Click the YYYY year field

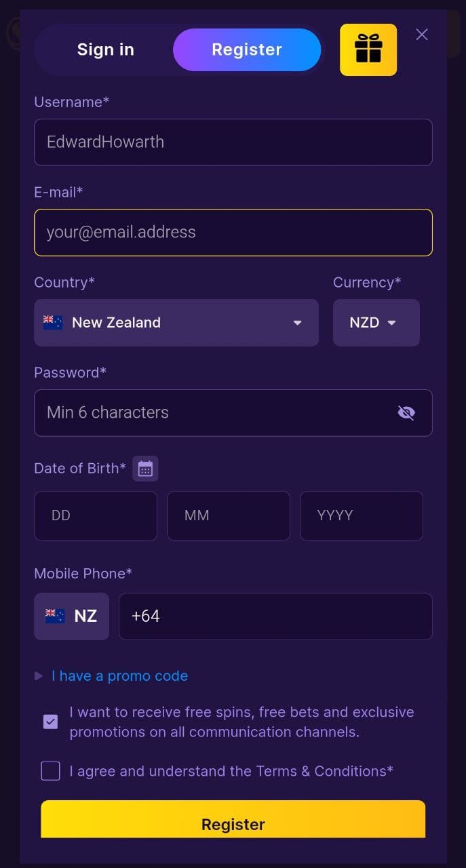362,516
